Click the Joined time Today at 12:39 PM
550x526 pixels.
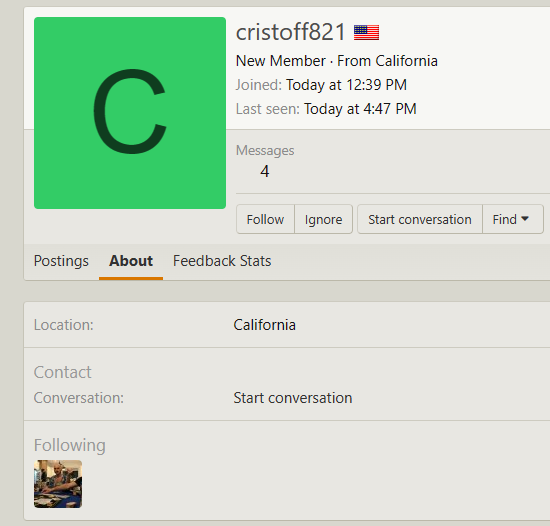tap(346, 85)
